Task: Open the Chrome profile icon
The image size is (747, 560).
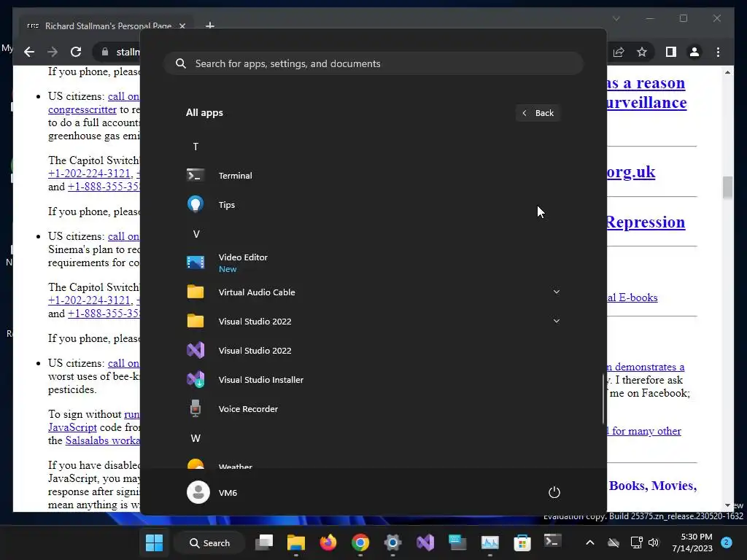Action: tap(694, 52)
